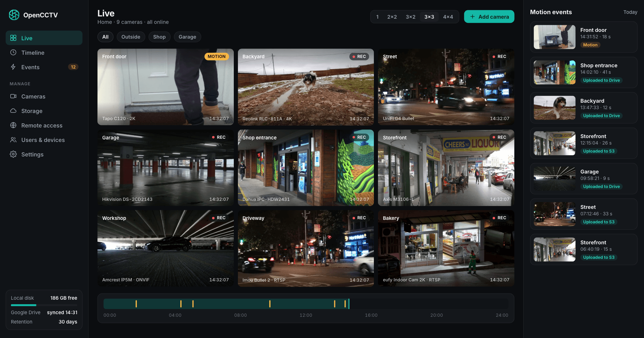644x338 pixels.
Task: Filter cameras by Shop
Action: click(159, 37)
